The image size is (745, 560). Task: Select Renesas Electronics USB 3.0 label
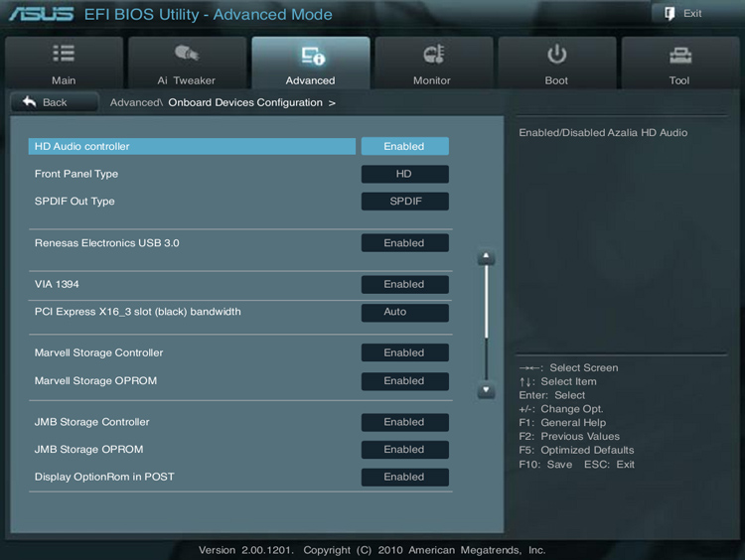click(x=107, y=243)
